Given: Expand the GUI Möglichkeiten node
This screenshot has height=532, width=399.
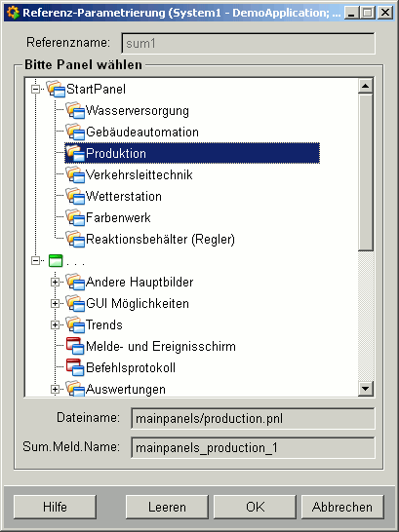Looking at the screenshot, I should pos(55,304).
